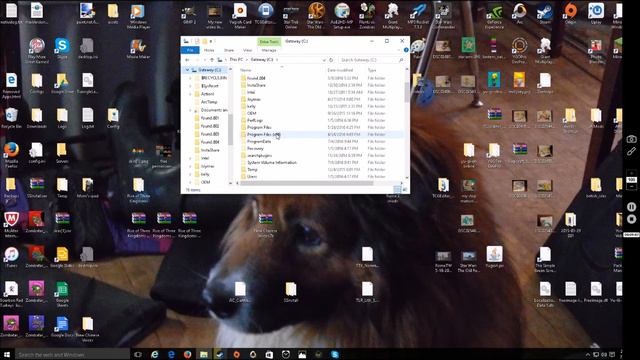Select the Downloads folder on desktop

37,118
